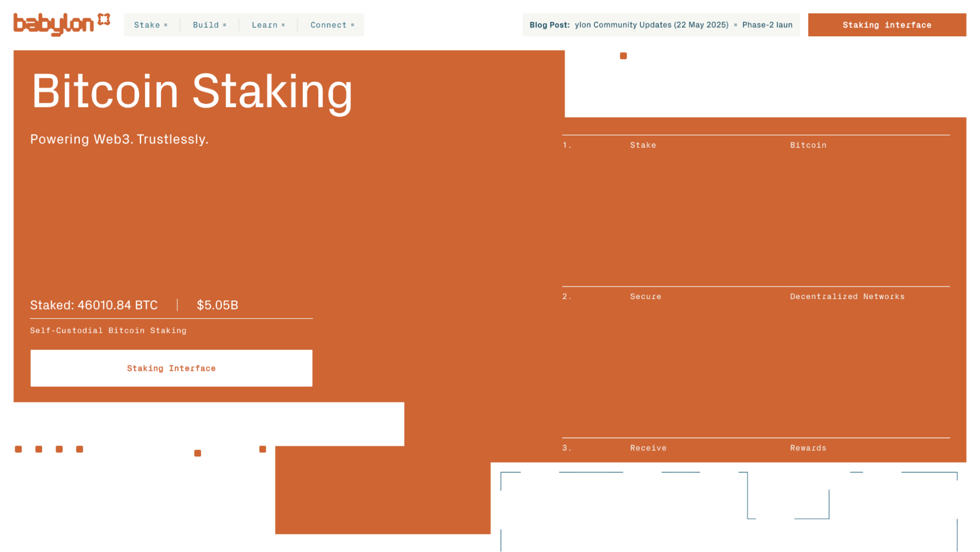980x552 pixels.
Task: Click the Self-Custodial Bitcoin Staking caption
Action: tap(108, 330)
